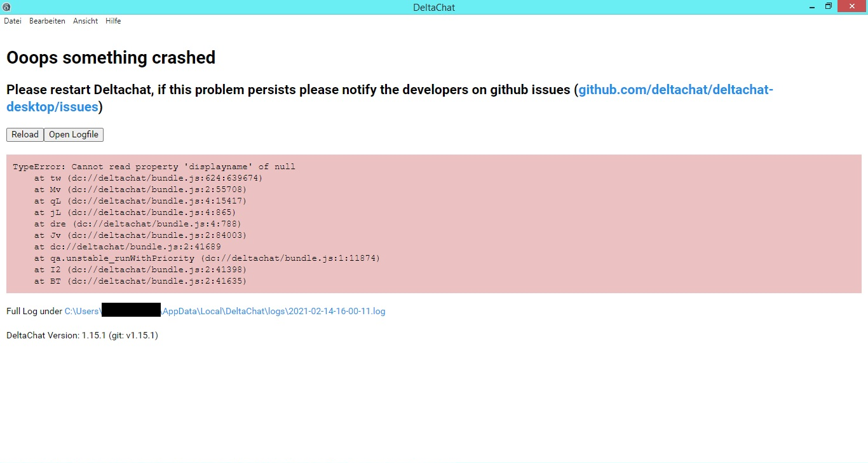
Task: Click the 'at tw' stack trace line
Action: coord(148,178)
